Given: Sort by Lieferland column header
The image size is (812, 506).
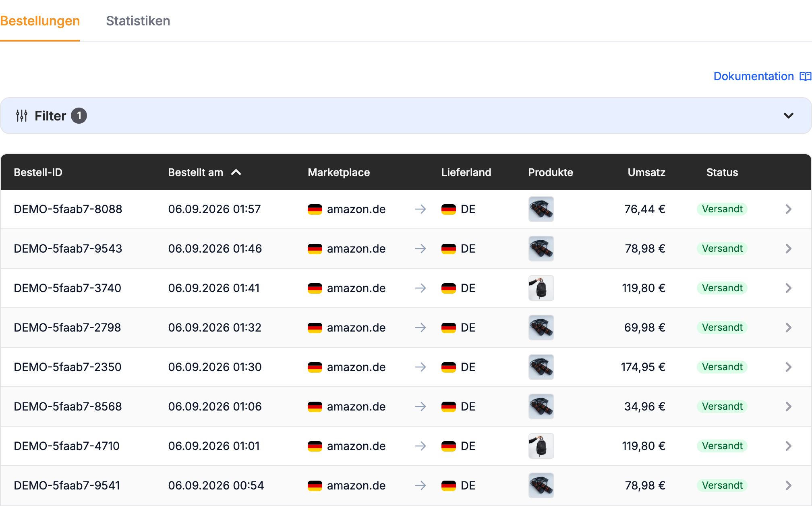Looking at the screenshot, I should point(466,172).
